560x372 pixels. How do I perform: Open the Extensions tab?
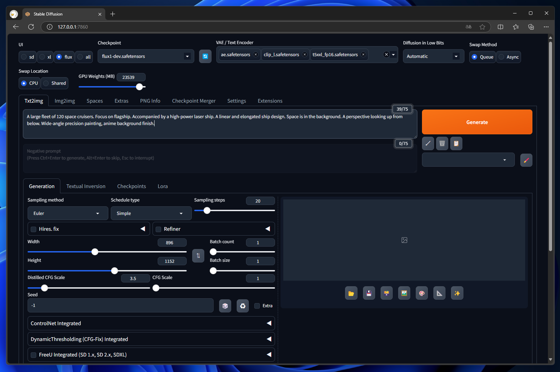coord(270,101)
